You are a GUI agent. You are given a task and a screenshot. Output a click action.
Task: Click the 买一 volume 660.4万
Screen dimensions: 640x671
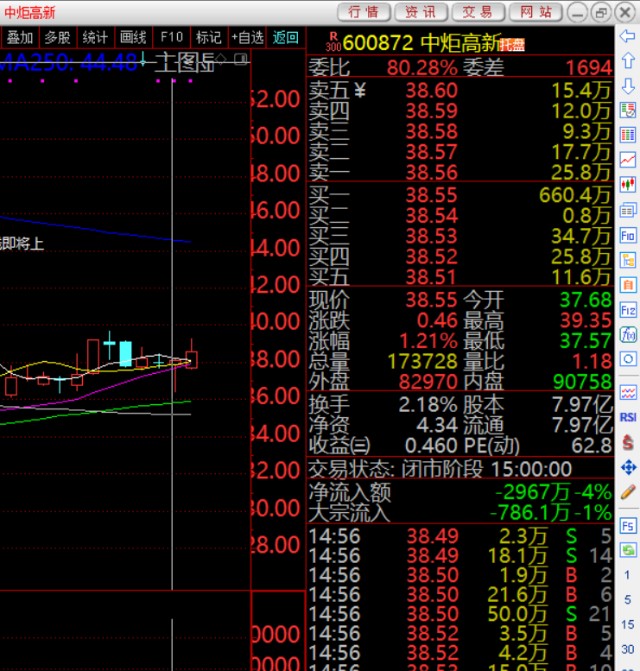click(575, 196)
